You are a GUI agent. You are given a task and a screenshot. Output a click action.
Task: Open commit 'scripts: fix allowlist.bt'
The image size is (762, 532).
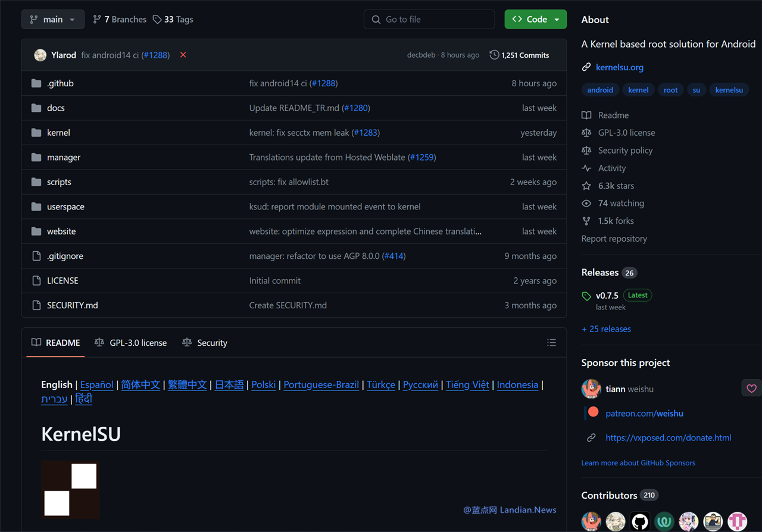pyautogui.click(x=289, y=182)
